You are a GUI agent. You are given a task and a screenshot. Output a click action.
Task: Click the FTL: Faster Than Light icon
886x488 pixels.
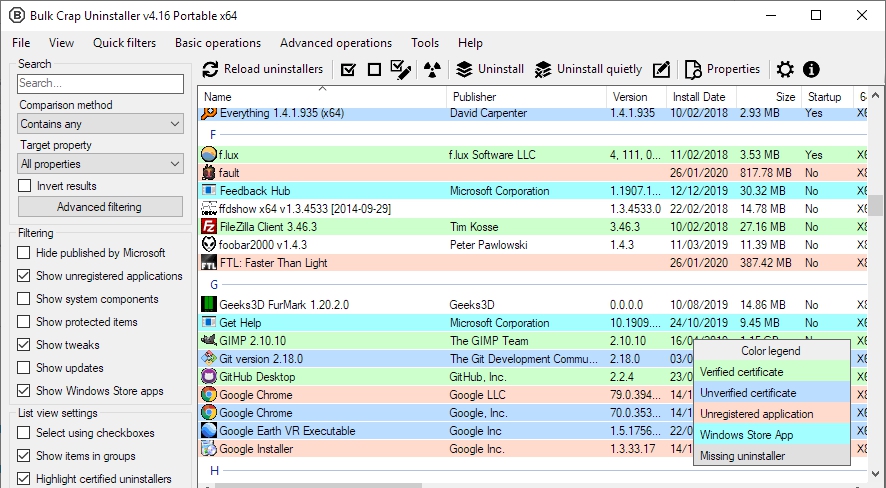coord(209,263)
